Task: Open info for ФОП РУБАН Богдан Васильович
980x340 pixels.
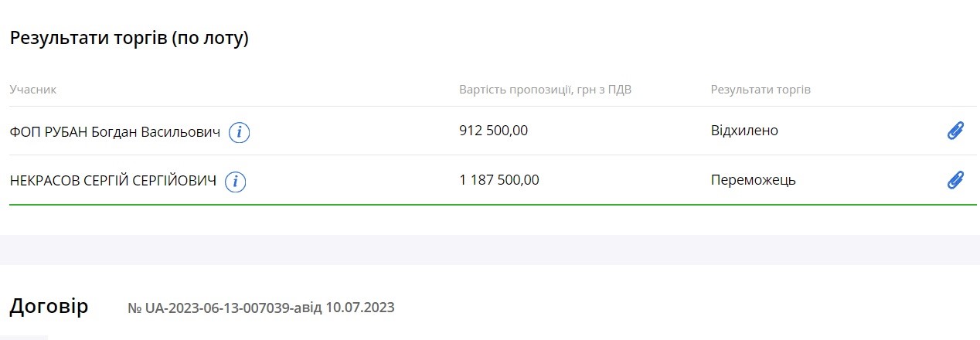Action: pyautogui.click(x=240, y=132)
